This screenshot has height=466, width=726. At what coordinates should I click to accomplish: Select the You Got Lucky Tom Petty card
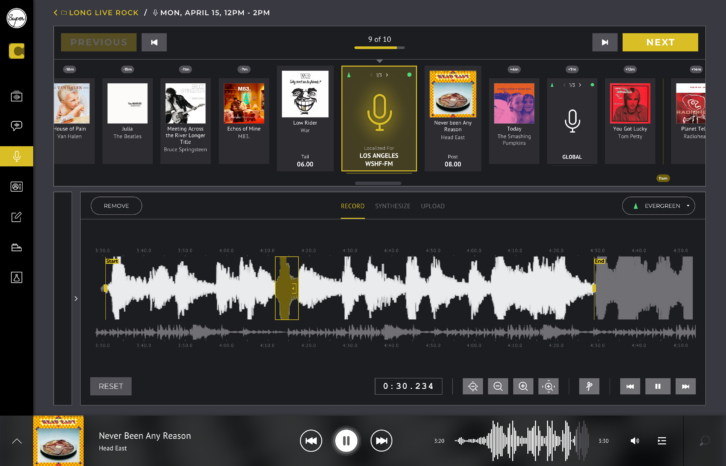point(630,121)
